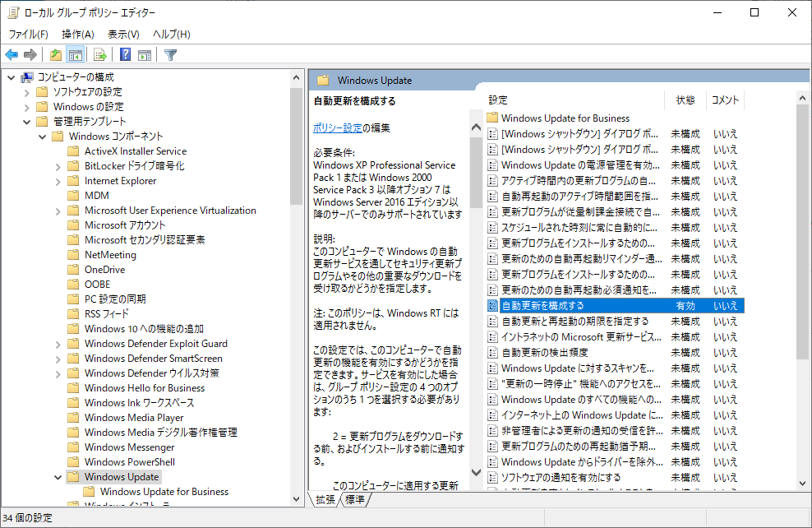
Task: Open the ポリシー設定 link
Action: click(337, 127)
